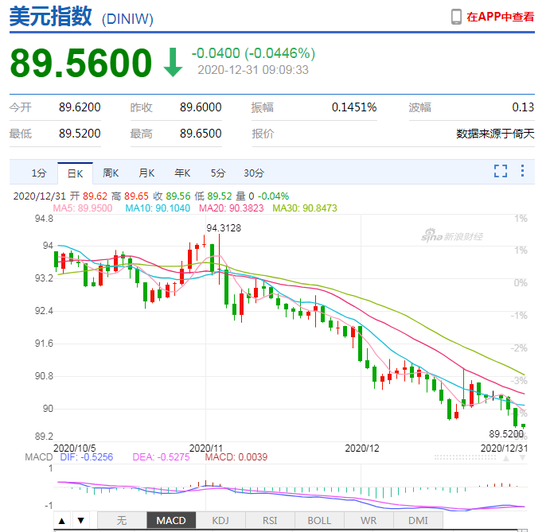The width and height of the screenshot is (550, 532).
Task: Click the 美元指数 title heading
Action: (x=51, y=16)
